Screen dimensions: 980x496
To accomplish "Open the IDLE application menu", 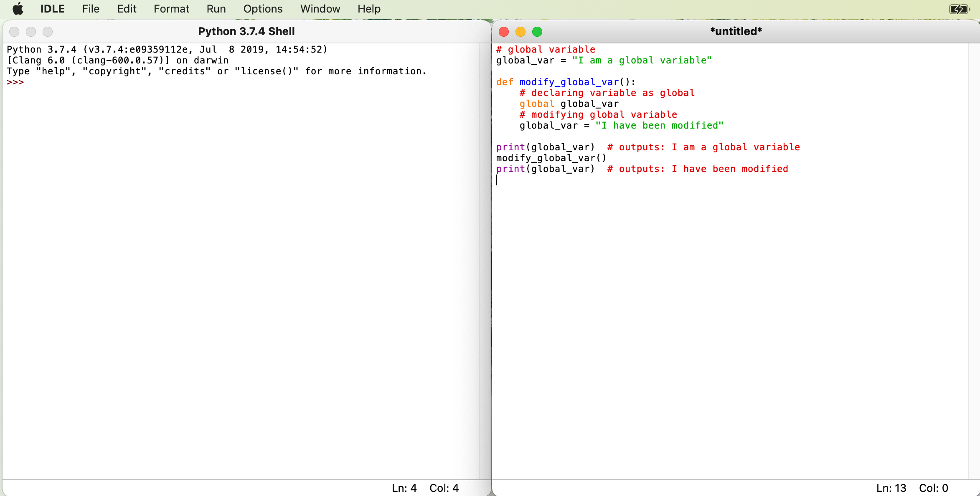I will 52,9.
